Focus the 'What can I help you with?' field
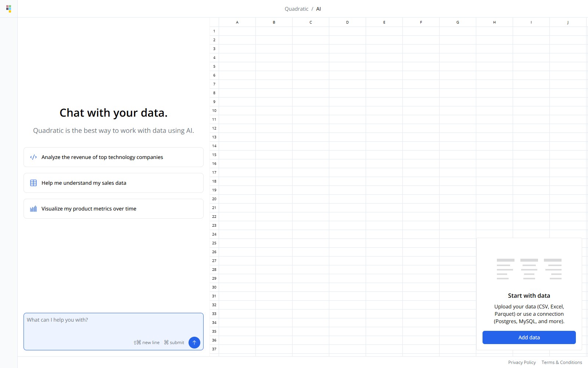The height and width of the screenshot is (368, 588). coord(114,332)
